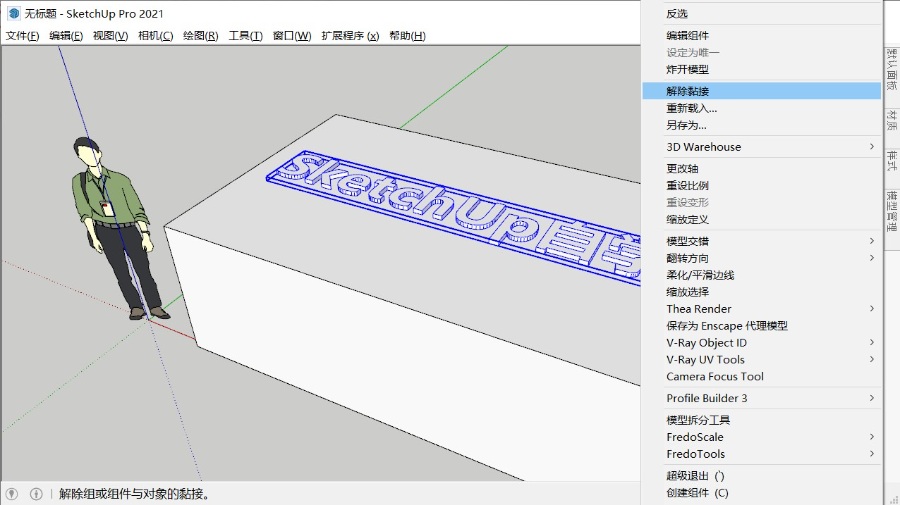Click the highlighted 解除黏接 entry
The height and width of the screenshot is (505, 900).
tap(762, 91)
